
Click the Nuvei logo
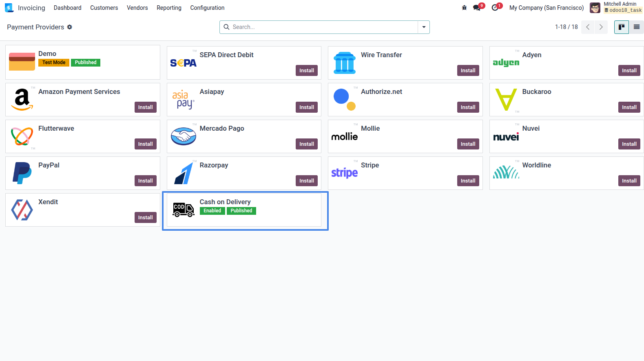506,137
